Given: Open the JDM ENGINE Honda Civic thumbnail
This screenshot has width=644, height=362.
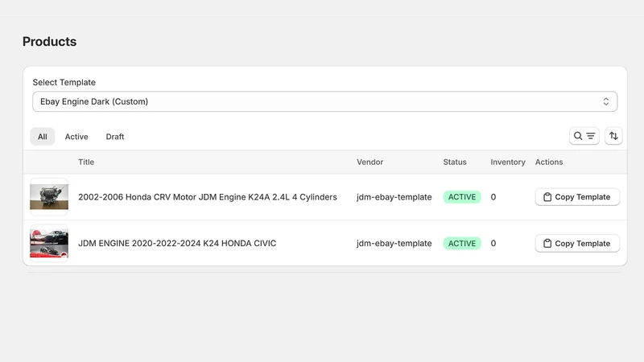Looking at the screenshot, I should pos(49,244).
